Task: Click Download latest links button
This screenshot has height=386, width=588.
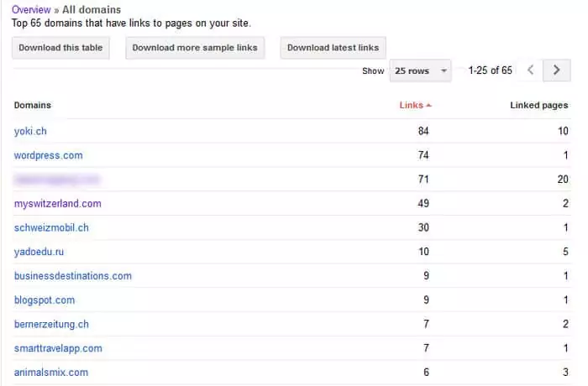Action: pyautogui.click(x=333, y=48)
